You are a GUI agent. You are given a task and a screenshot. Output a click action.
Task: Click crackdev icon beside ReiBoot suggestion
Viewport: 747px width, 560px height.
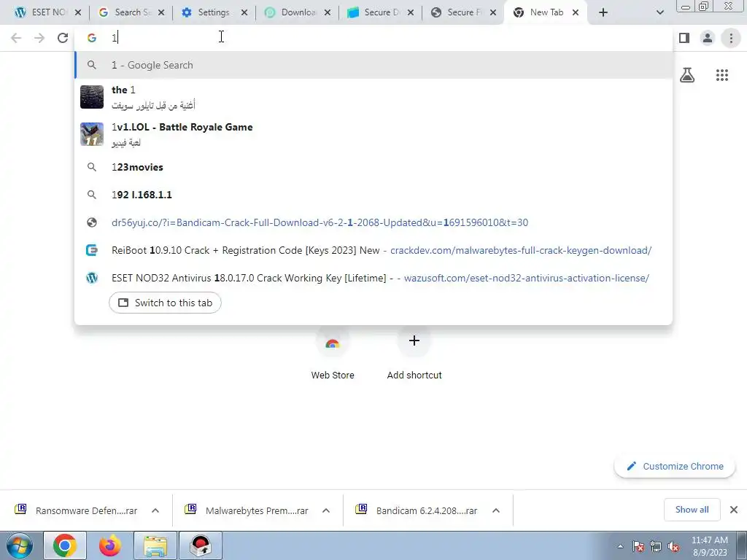pos(92,250)
